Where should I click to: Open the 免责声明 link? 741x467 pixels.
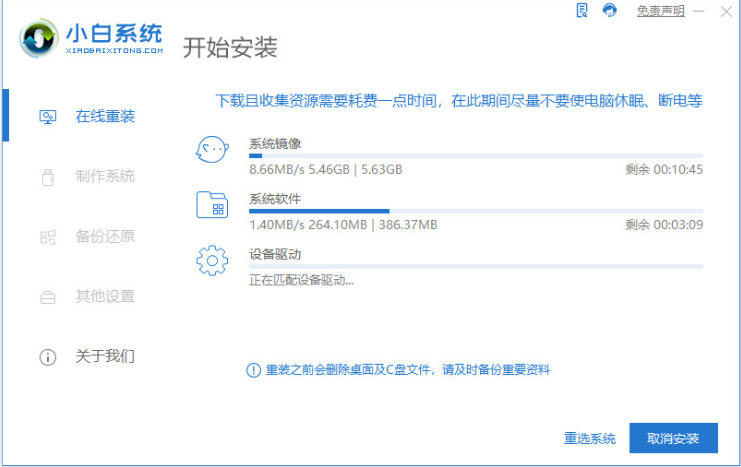coord(661,11)
